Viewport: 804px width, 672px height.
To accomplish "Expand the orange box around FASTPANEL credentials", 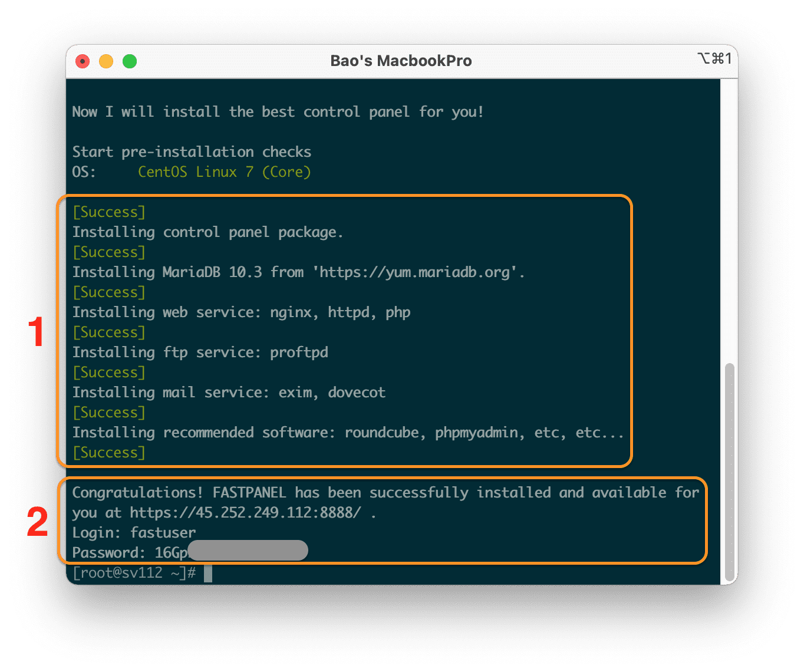I will 383,519.
